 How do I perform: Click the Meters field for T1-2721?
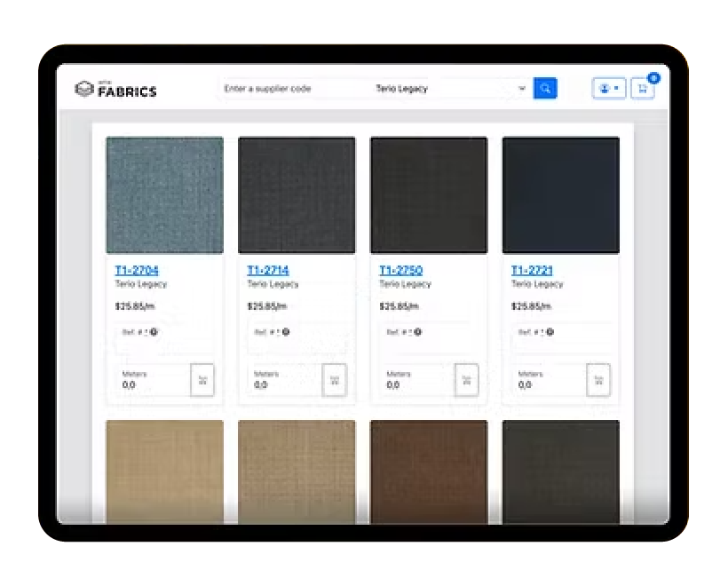click(550, 380)
